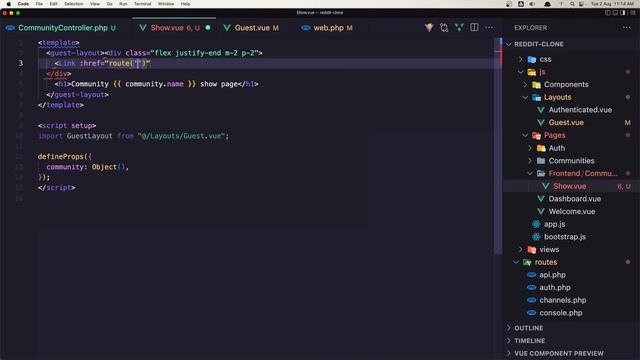Open editor More Actions ellipsis
Screen dimensions: 640x360
coord(489,28)
